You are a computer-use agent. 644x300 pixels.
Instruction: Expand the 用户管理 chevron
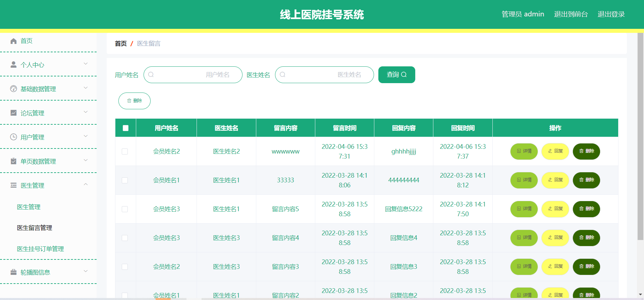(x=86, y=136)
